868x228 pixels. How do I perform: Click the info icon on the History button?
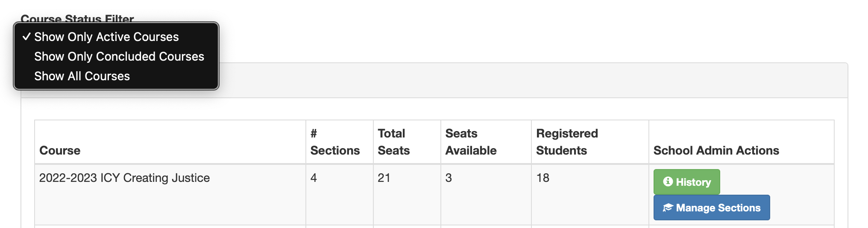coord(668,182)
